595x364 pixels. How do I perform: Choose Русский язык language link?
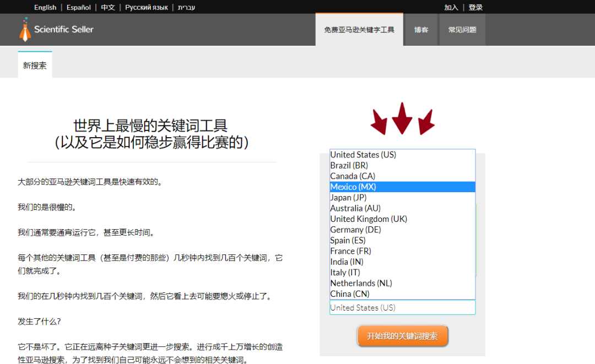[x=147, y=7]
